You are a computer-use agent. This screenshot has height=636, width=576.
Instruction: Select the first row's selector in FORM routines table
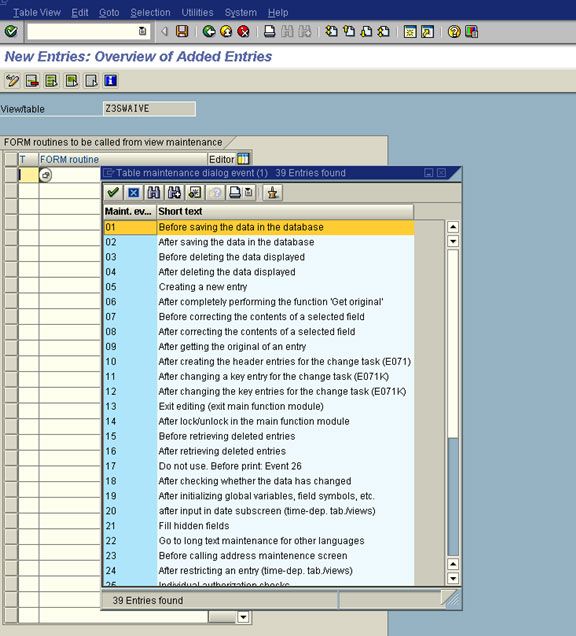coord(11,175)
